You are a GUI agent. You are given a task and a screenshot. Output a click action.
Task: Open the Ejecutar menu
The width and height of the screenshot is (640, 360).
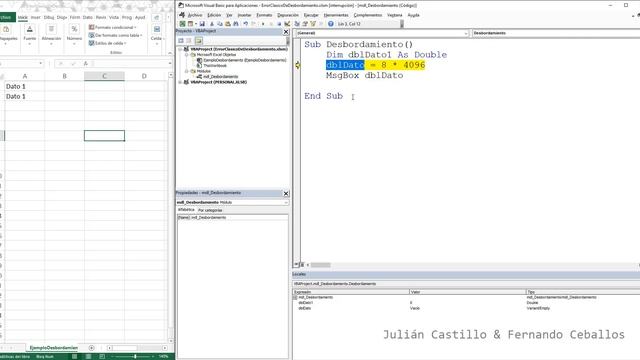point(311,15)
